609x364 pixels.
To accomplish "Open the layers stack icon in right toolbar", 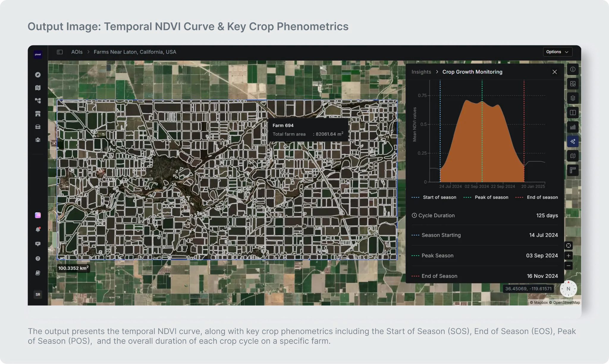I will tap(573, 98).
